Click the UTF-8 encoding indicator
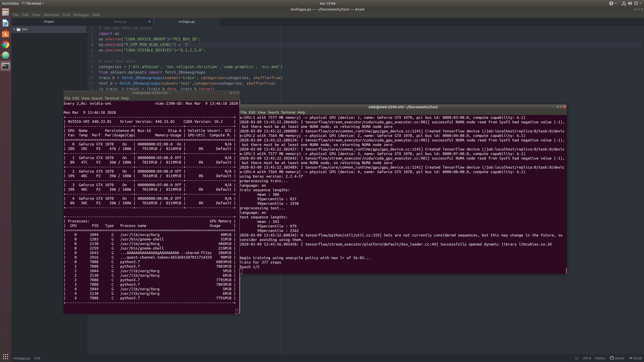The image size is (644, 362). click(587, 358)
